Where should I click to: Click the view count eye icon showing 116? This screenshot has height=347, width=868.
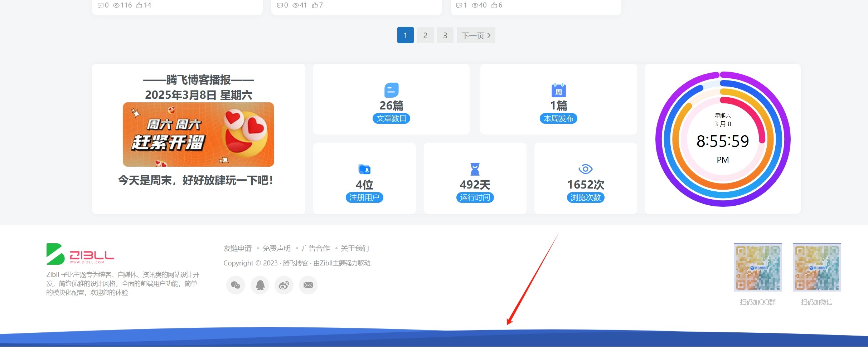click(116, 5)
